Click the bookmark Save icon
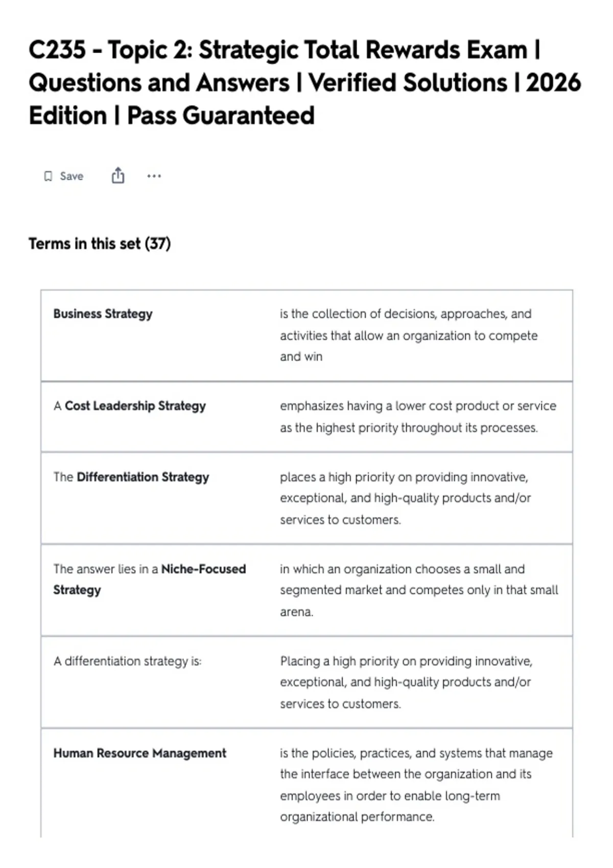613x868 pixels. (48, 176)
